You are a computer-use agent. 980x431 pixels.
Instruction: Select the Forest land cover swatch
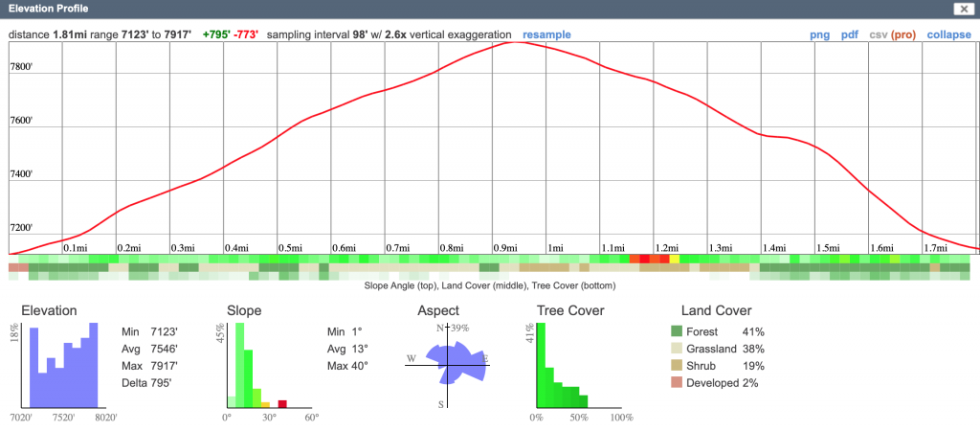coord(677,331)
